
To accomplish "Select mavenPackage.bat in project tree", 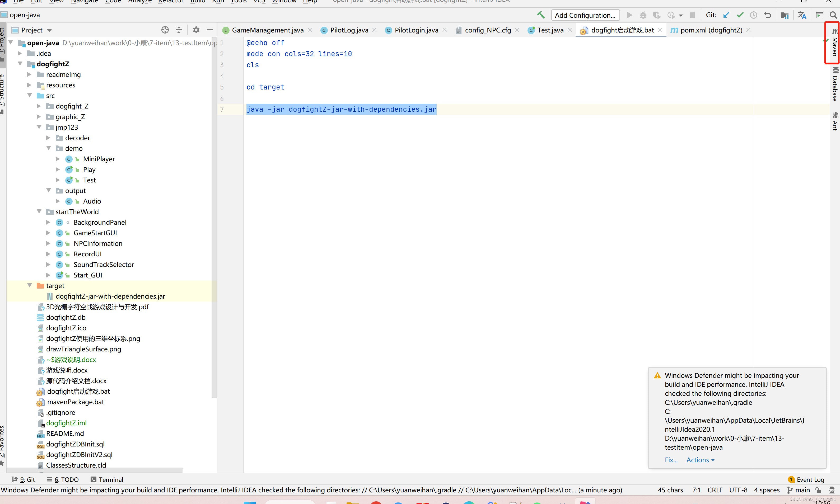I will click(76, 402).
